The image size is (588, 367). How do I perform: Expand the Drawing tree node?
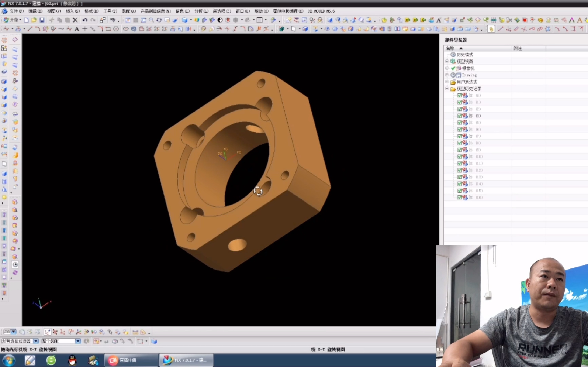[447, 75]
